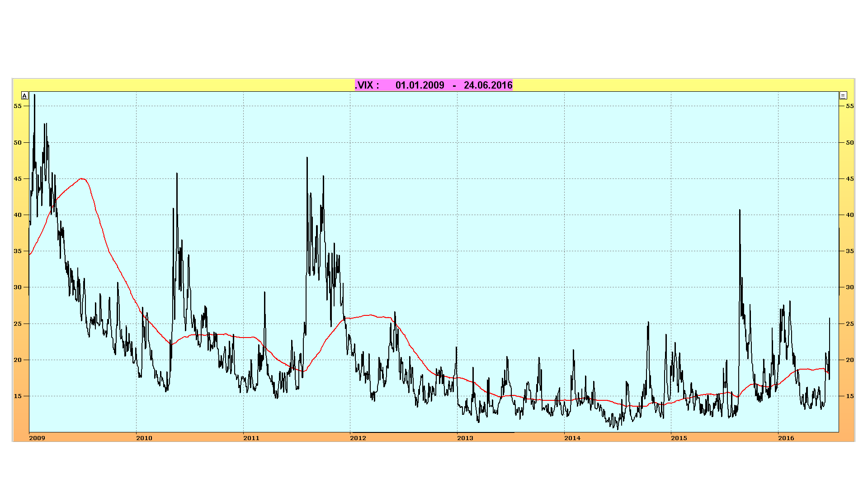Click the underlined A button at chart's top-left

(x=25, y=95)
